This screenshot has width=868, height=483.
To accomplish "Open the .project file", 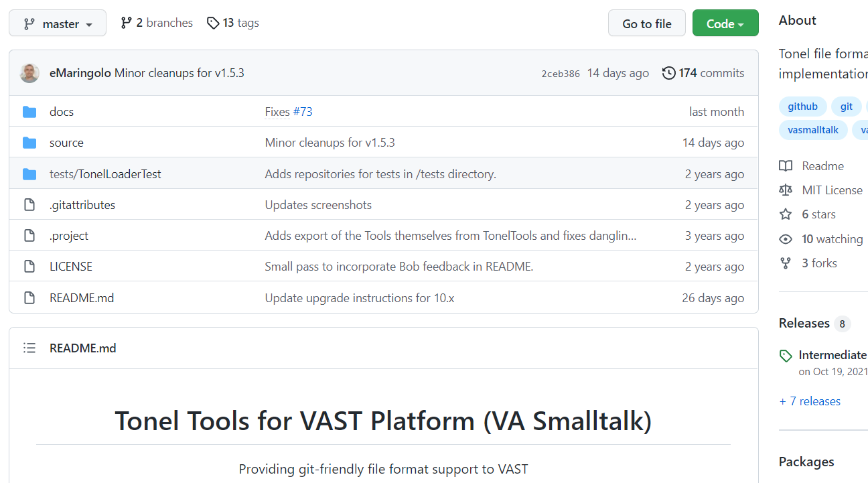I will (69, 236).
